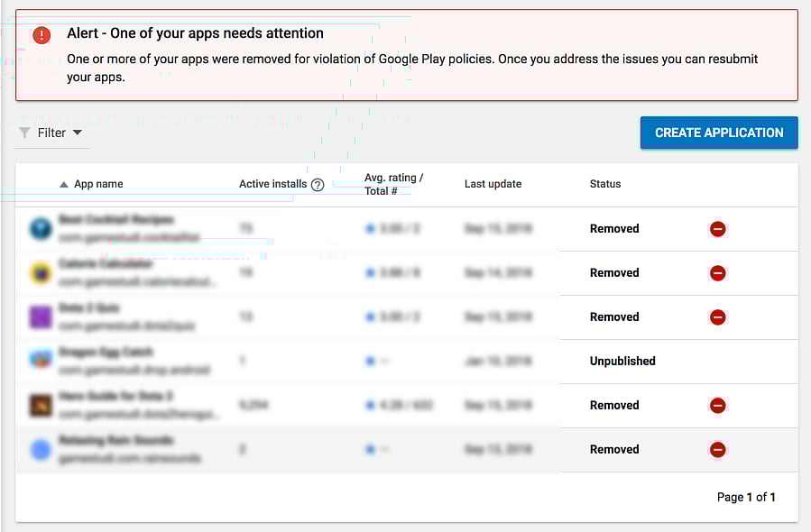Select the yellow round app icon thumbnail

click(x=41, y=273)
